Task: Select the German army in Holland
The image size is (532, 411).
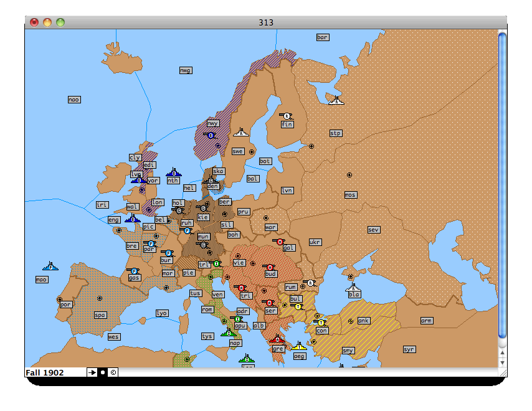Action: (x=178, y=210)
